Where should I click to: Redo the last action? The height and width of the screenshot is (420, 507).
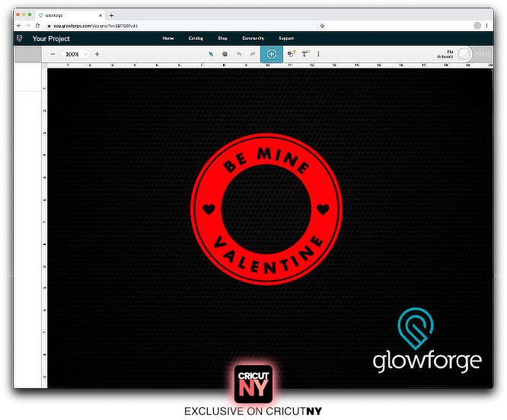coord(253,54)
